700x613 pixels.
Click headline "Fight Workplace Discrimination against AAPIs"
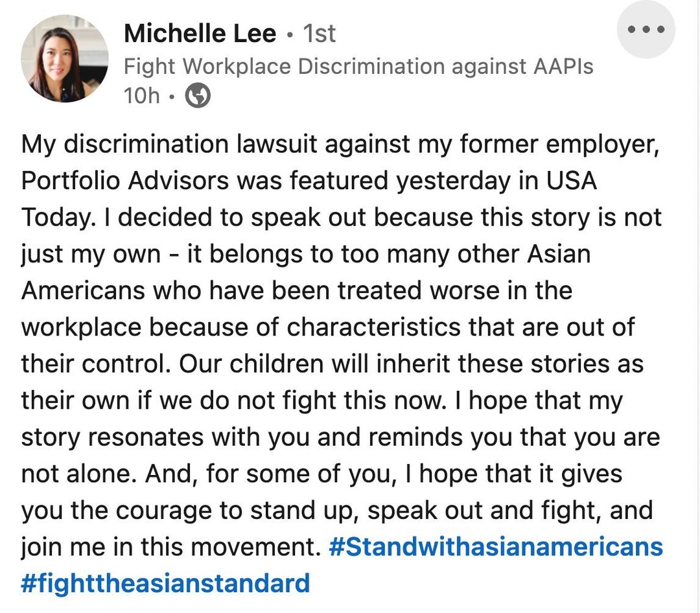pyautogui.click(x=358, y=65)
